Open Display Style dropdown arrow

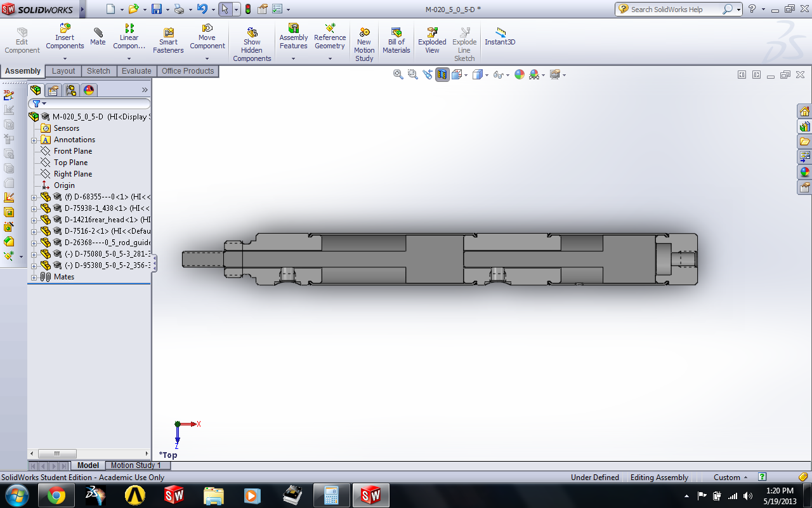(487, 75)
